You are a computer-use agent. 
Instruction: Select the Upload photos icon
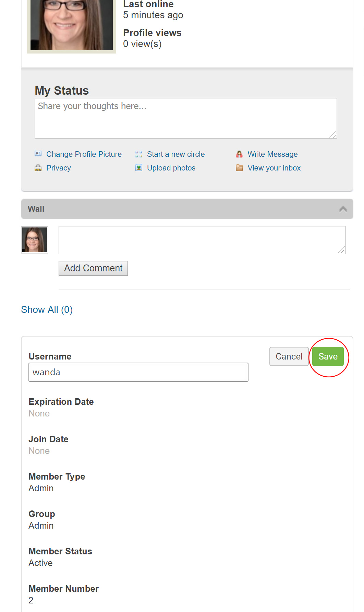click(x=139, y=168)
